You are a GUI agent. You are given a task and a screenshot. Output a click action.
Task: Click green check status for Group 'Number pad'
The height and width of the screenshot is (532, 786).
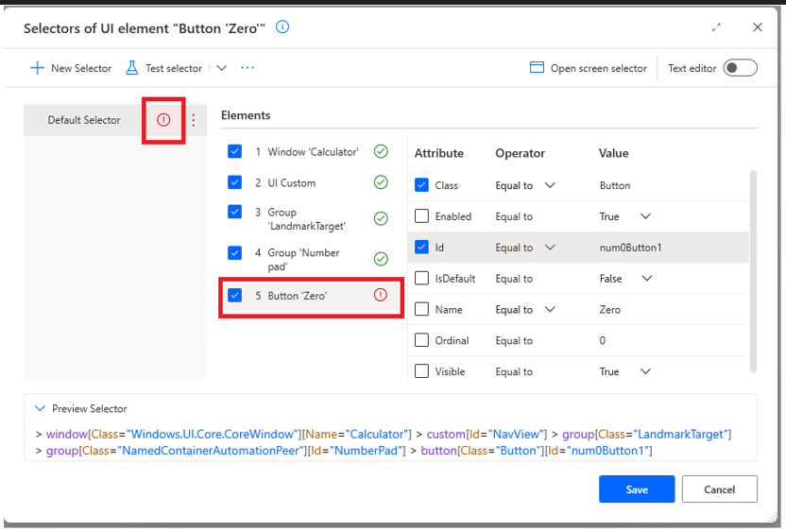coord(381,259)
